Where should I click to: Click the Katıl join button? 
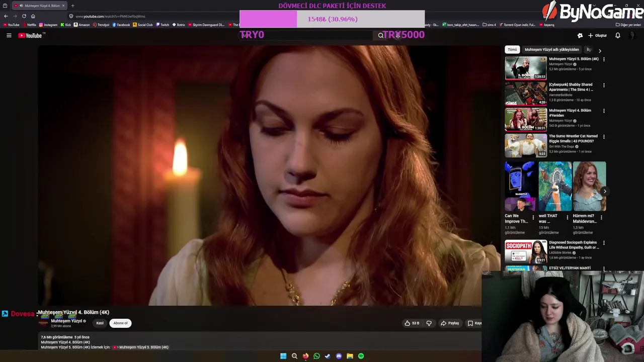coord(100,323)
